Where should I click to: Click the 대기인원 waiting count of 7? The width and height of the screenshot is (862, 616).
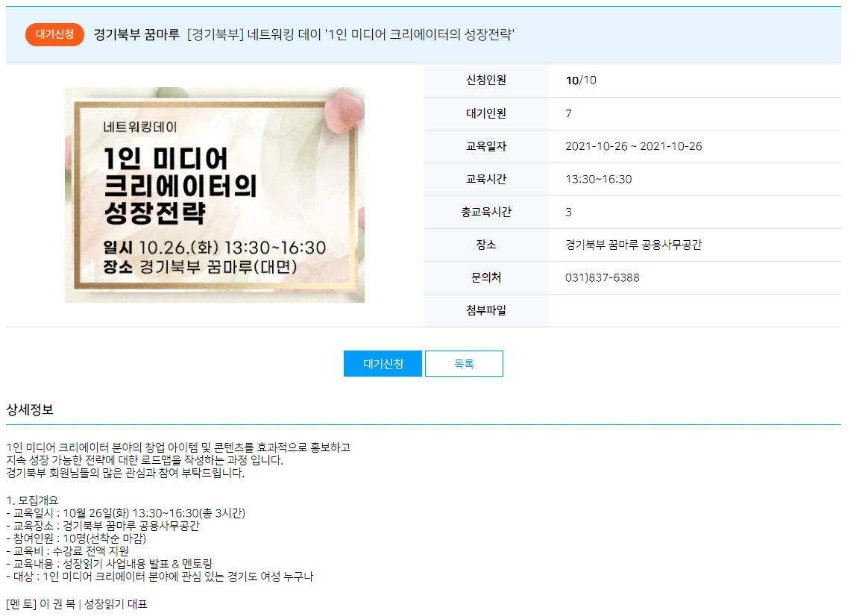[x=567, y=113]
